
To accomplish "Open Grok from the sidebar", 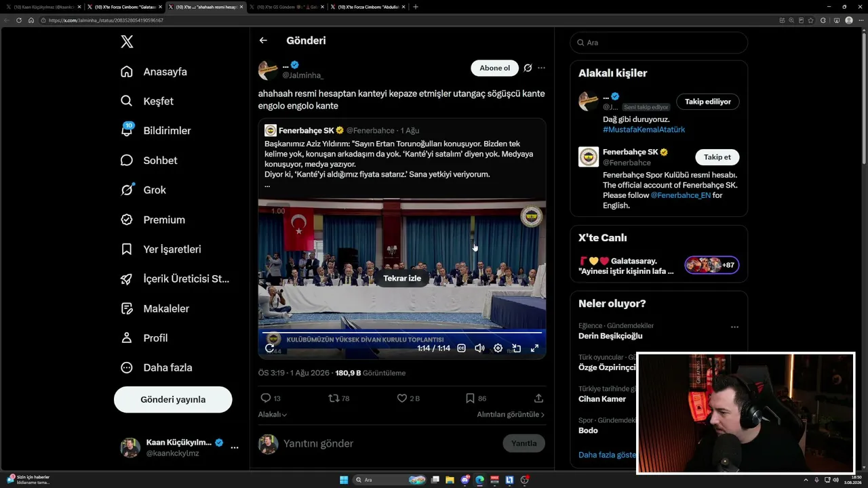I will click(143, 190).
